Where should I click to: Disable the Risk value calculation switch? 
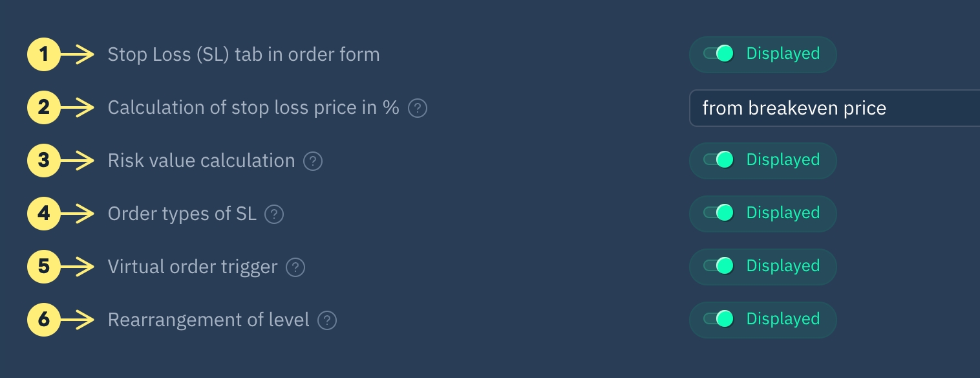click(x=719, y=161)
